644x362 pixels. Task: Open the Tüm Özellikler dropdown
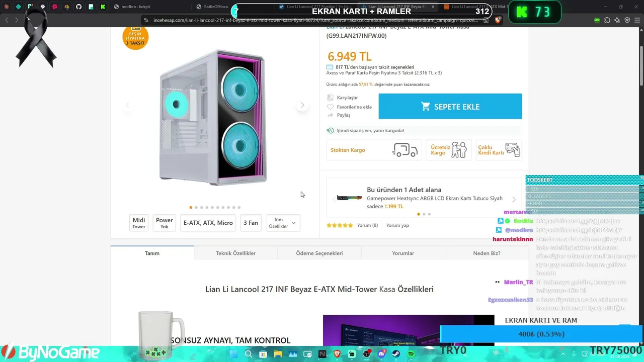pos(283,223)
